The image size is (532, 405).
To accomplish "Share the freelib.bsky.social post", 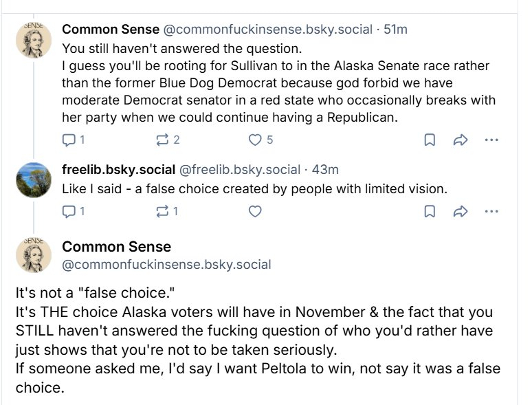I will pos(460,212).
